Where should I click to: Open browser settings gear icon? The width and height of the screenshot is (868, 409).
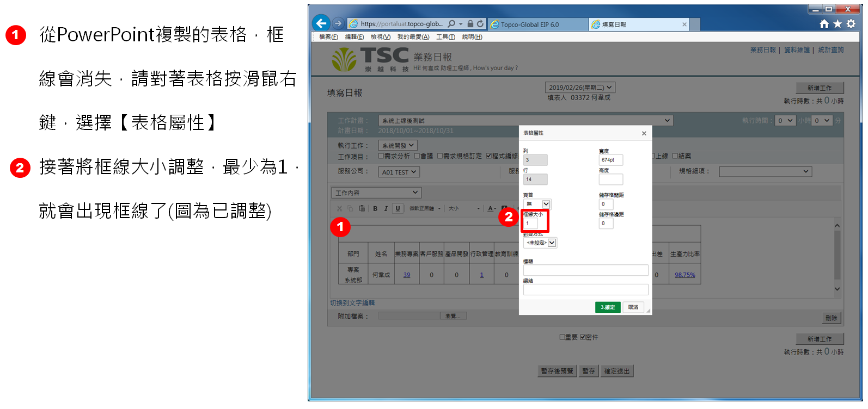coord(851,24)
